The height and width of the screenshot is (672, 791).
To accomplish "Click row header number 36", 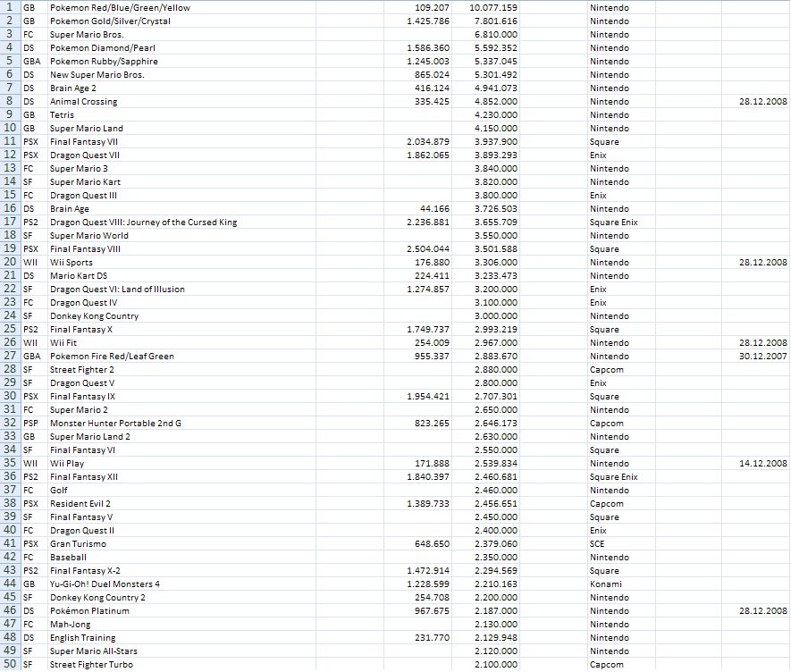I will [x=10, y=477].
